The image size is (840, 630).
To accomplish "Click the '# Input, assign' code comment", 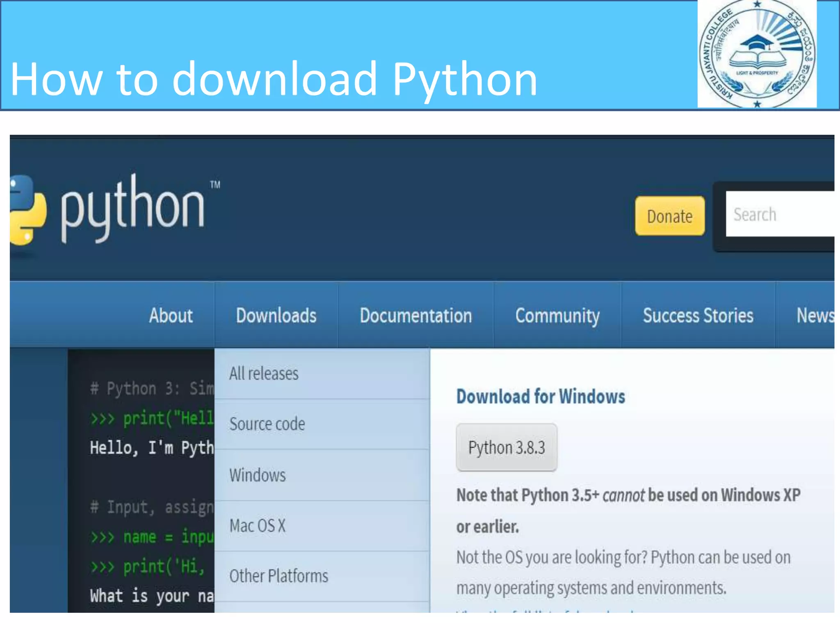I will tap(152, 507).
